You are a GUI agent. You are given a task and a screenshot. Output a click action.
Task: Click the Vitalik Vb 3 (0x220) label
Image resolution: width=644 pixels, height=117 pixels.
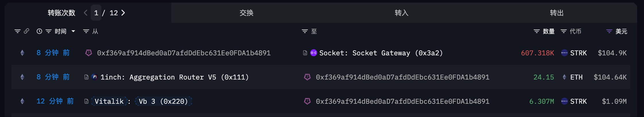pos(141,101)
